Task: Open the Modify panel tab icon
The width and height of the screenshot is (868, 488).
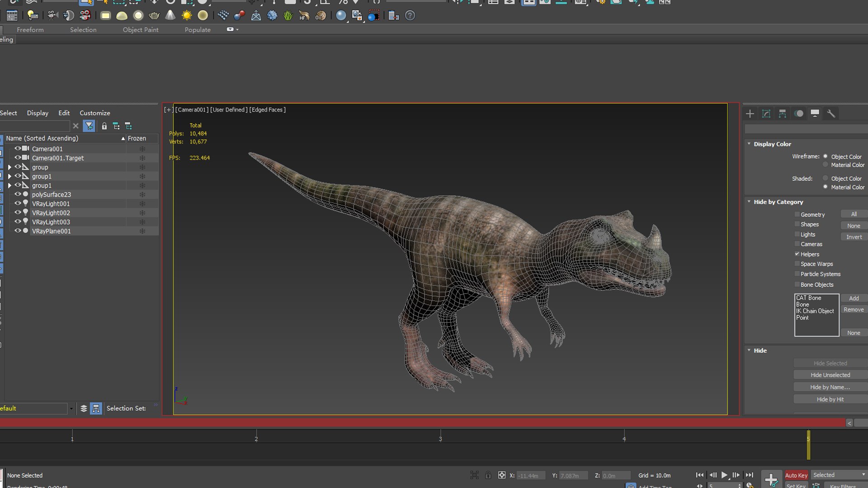Action: coord(766,114)
